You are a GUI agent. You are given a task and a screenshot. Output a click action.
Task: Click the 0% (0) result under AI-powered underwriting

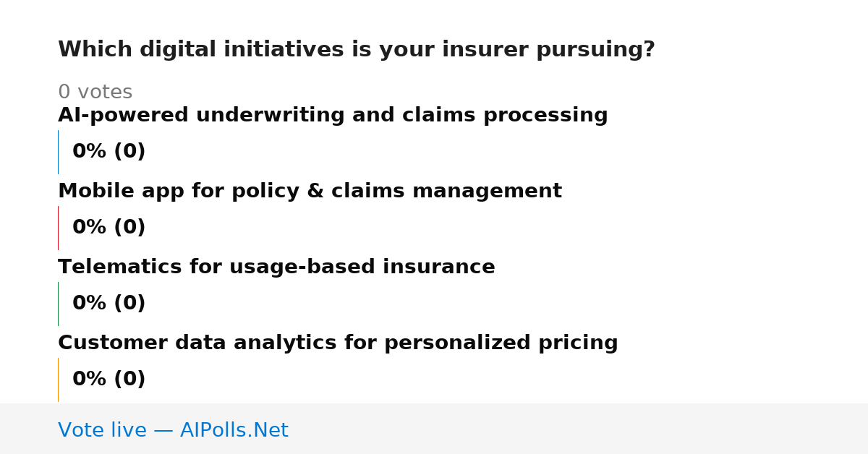click(x=109, y=152)
